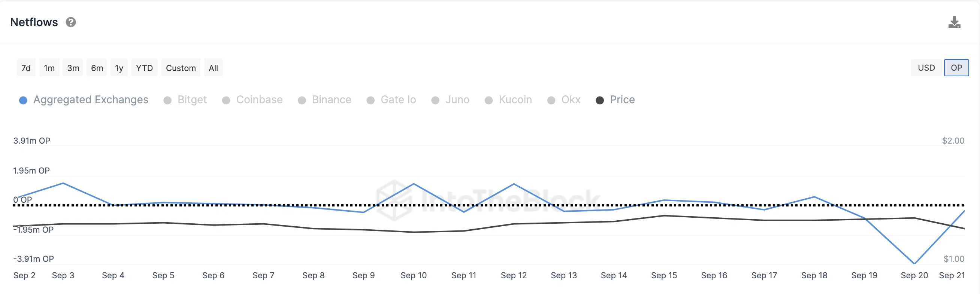980x294 pixels.
Task: Select the OP unit toggle
Action: coord(956,68)
